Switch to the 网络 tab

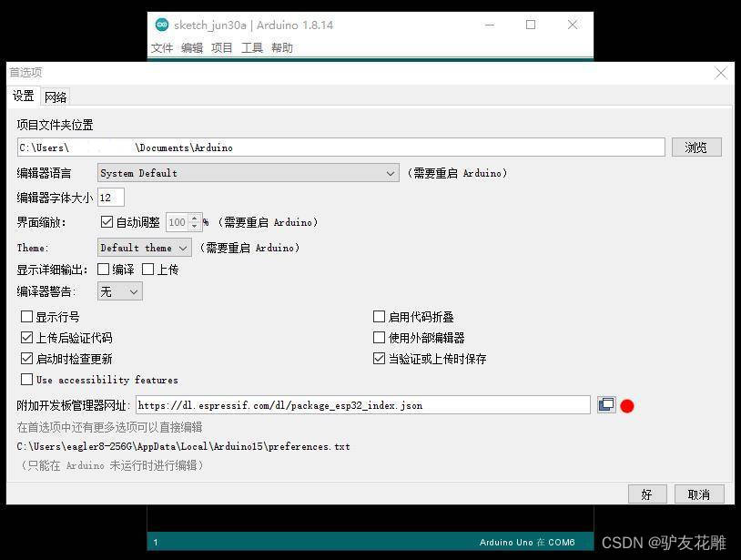click(56, 97)
